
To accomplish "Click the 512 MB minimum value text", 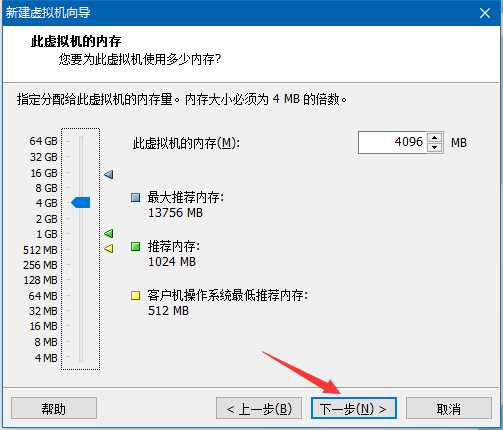I will point(168,311).
